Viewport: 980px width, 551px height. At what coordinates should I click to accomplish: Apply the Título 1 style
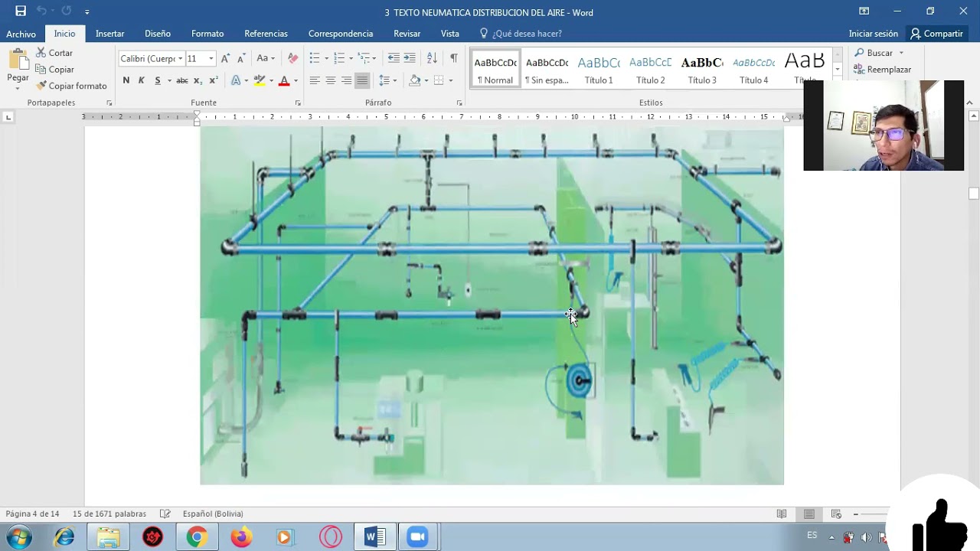599,70
